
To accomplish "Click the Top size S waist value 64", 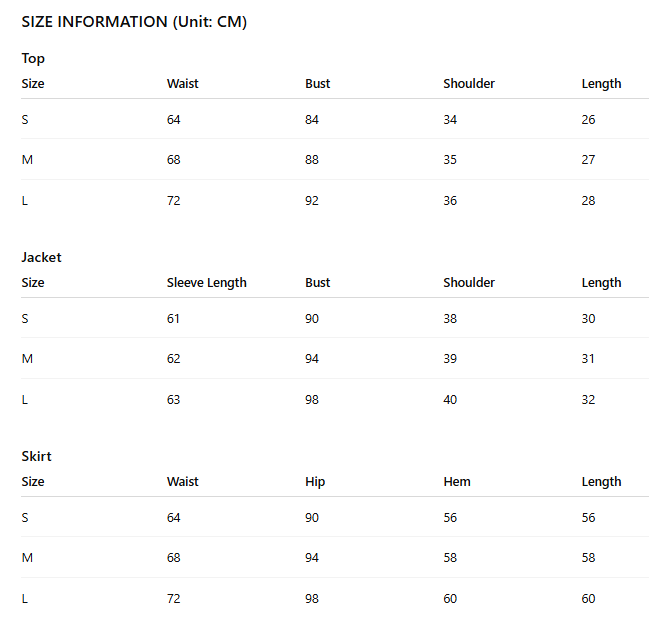I will (x=173, y=120).
